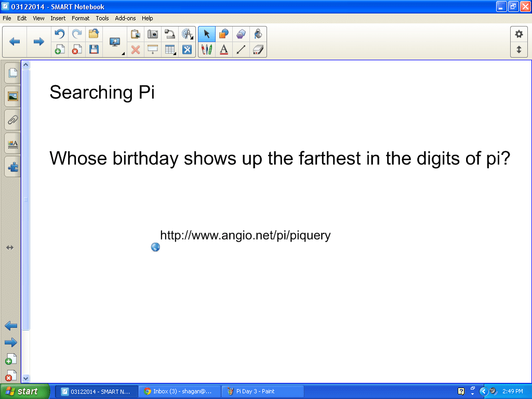Open the angio.net piquery link

pyautogui.click(x=245, y=235)
